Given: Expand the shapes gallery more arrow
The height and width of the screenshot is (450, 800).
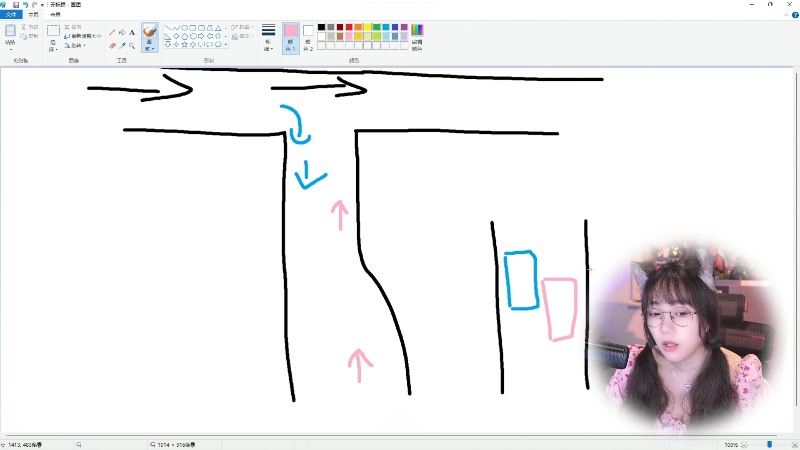Looking at the screenshot, I should click(x=226, y=45).
